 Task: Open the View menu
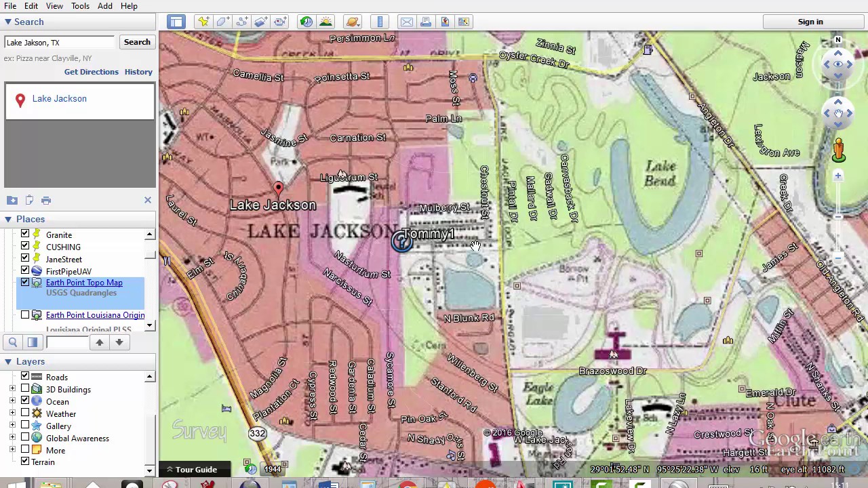tap(54, 6)
